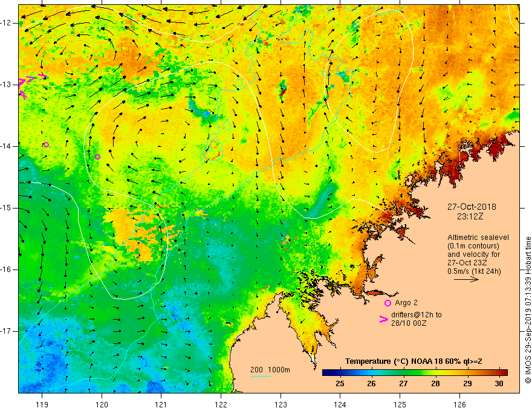The image size is (532, 411).
Task: Click the 124 longitude axis label
Action: pyautogui.click(x=340, y=404)
